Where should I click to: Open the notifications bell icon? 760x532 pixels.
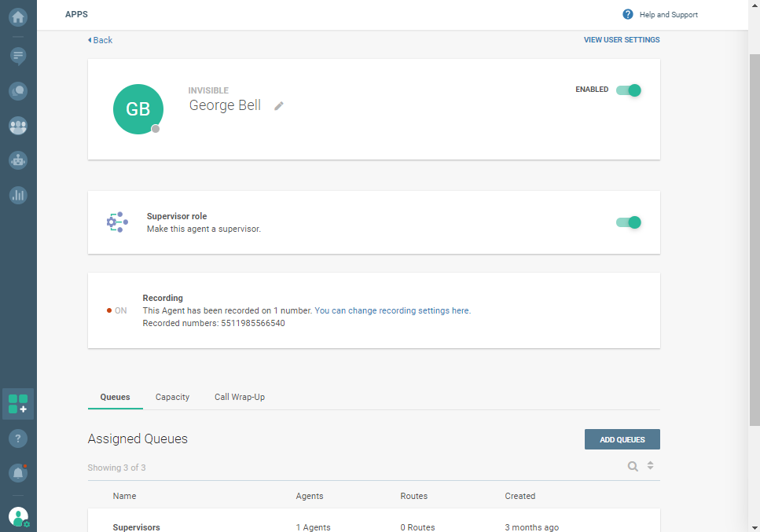click(x=17, y=472)
